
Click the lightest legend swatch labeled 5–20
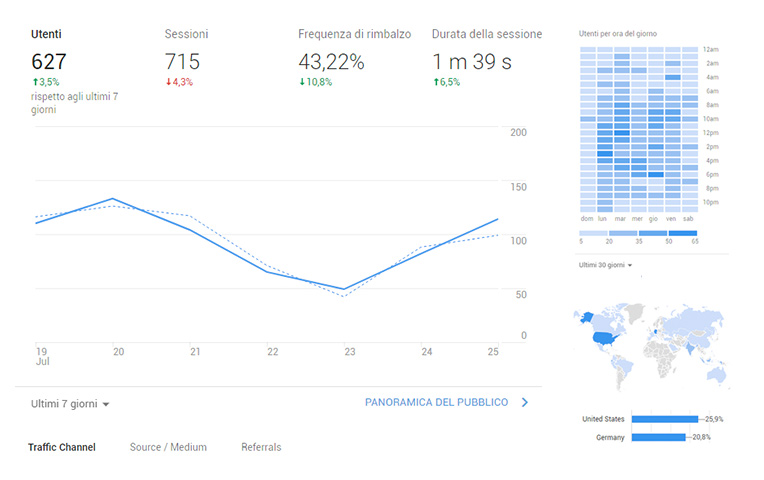(x=593, y=233)
